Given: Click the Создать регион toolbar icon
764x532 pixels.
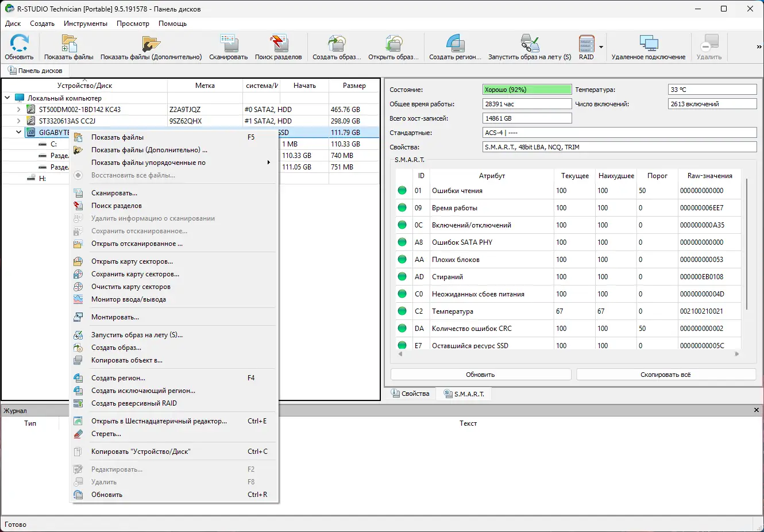Looking at the screenshot, I should coord(455,47).
